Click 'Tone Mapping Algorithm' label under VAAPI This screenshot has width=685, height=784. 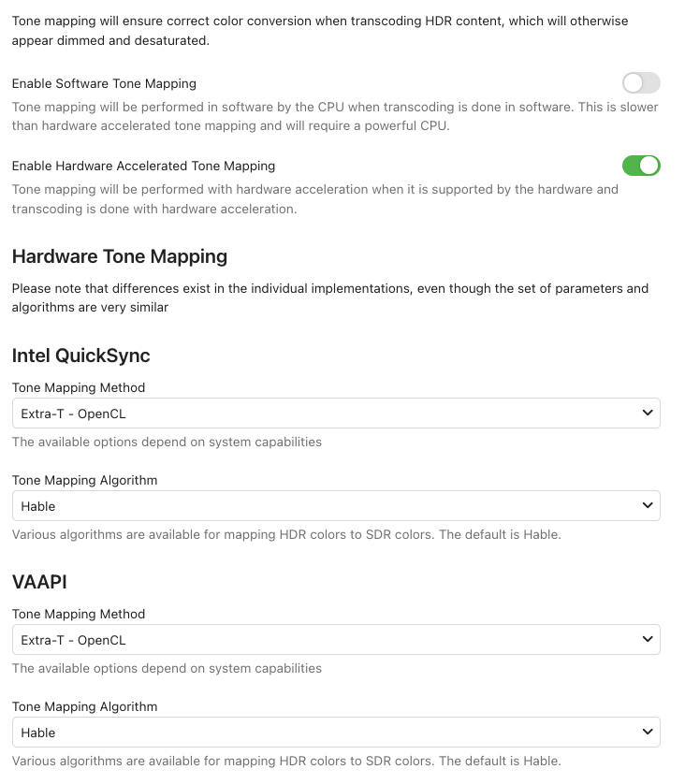click(84, 706)
